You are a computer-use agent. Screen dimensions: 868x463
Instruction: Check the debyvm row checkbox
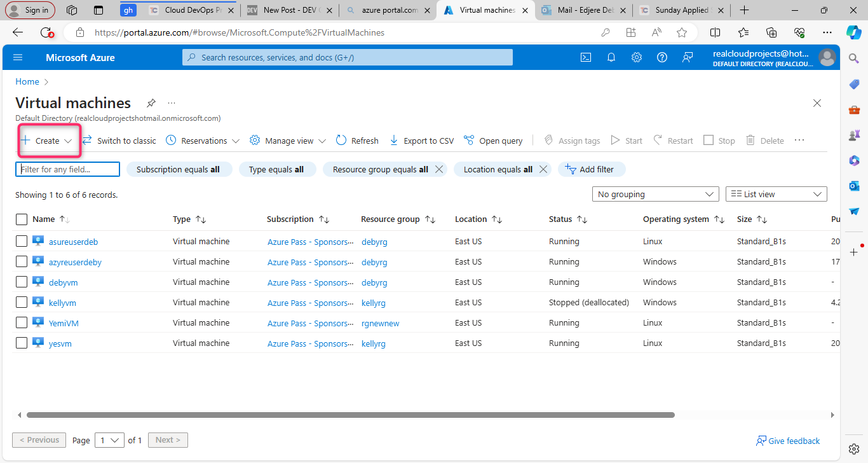tap(22, 282)
